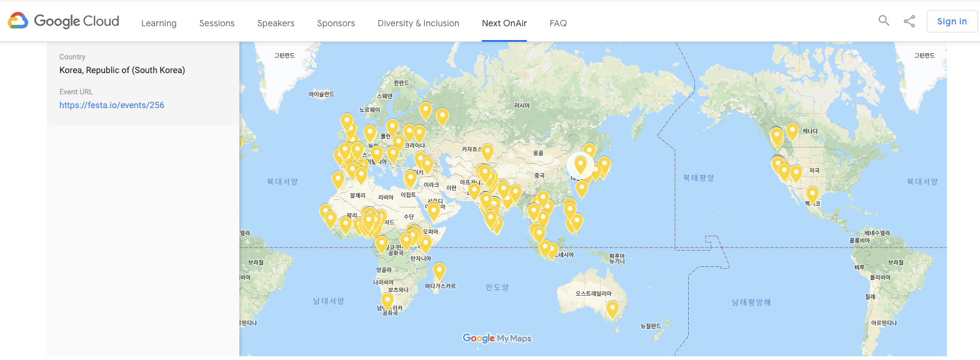Screen dimensions: 980x360
Task: Select the Next OnAir tab
Action: coord(504,23)
